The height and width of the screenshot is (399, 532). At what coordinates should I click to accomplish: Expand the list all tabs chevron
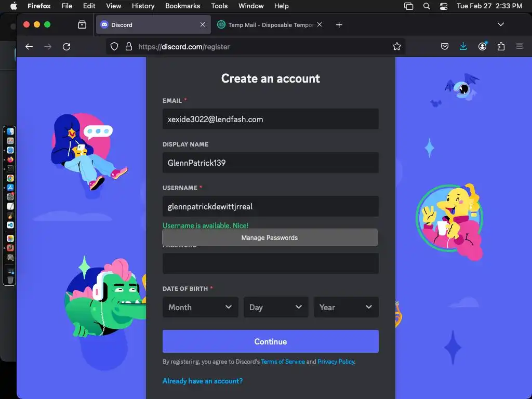tap(500, 24)
